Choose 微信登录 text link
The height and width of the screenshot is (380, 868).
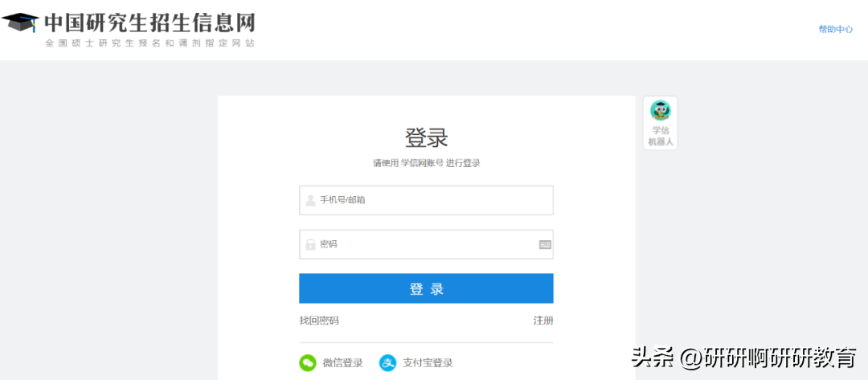click(x=342, y=362)
